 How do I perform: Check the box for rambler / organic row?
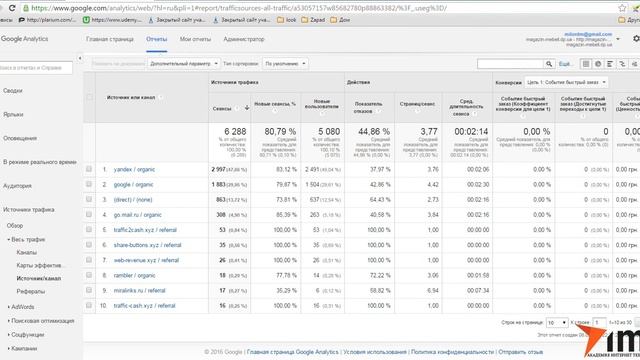click(x=89, y=275)
